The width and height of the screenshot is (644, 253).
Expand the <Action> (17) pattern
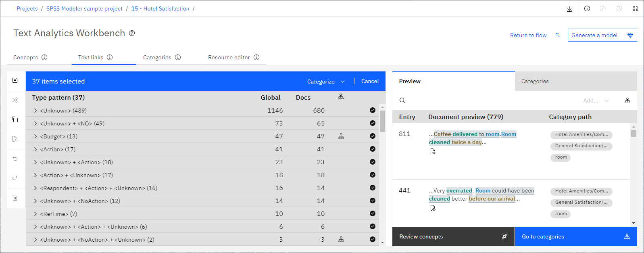(x=35, y=149)
